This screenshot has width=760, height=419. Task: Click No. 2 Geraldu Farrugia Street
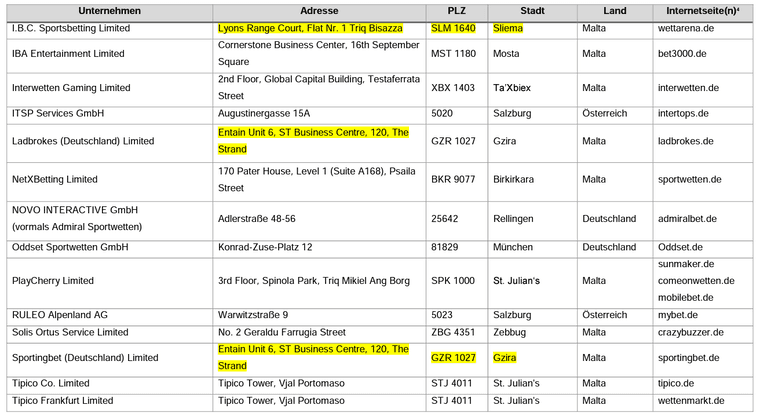click(282, 333)
